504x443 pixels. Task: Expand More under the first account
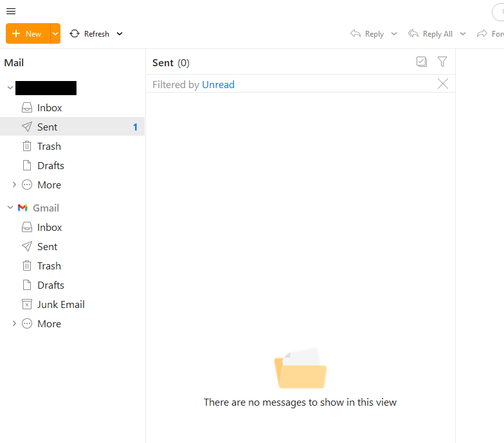(x=14, y=185)
